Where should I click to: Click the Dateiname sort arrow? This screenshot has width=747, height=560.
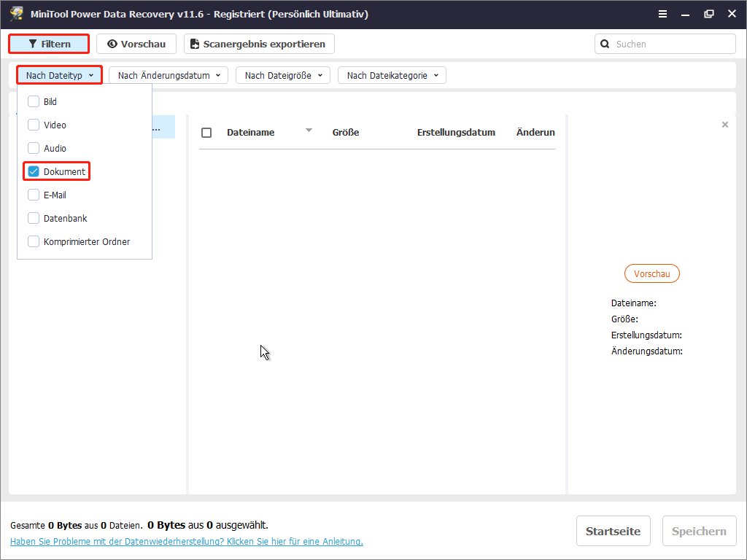[x=309, y=130]
